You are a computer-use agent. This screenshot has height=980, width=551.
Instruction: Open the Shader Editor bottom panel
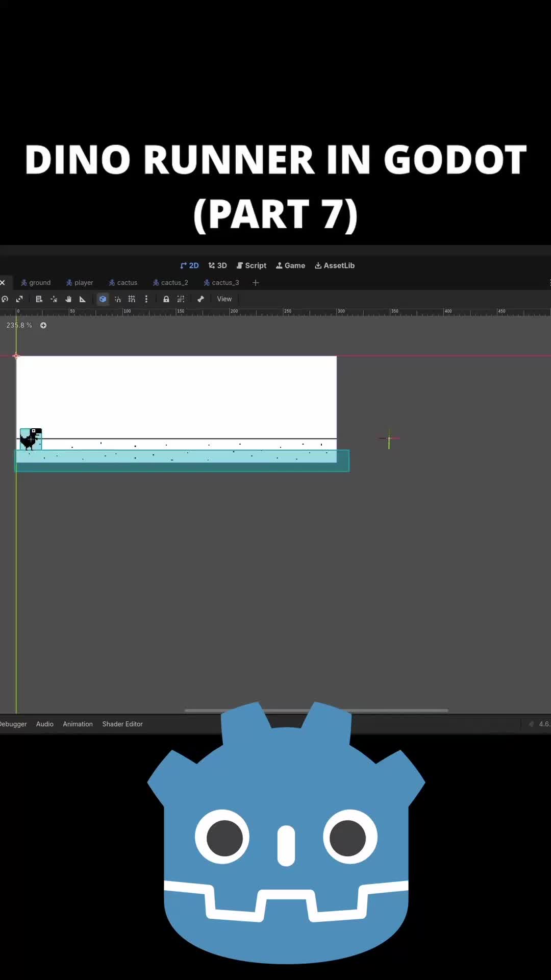[x=122, y=724]
